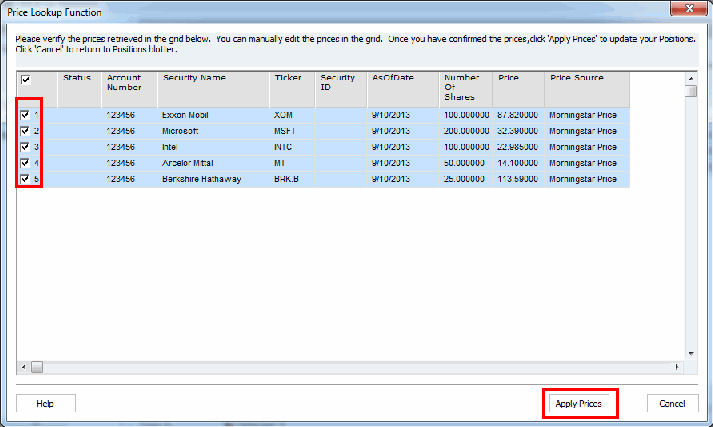Click the Apply Prices button
713x427 pixels.
578,403
